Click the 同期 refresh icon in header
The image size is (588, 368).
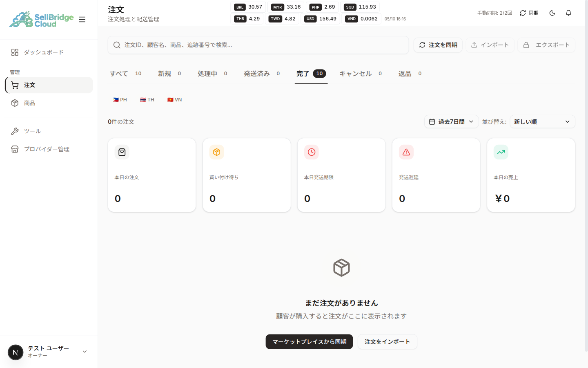(x=523, y=13)
